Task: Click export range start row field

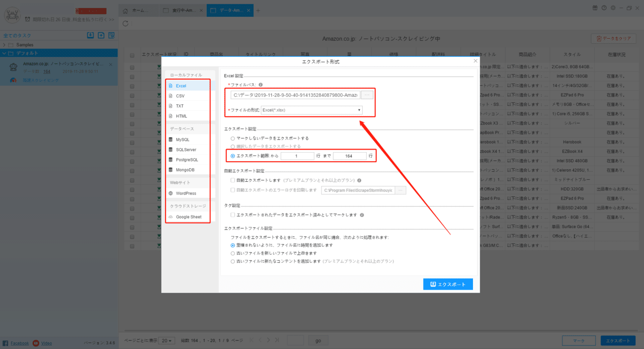Action: point(297,156)
